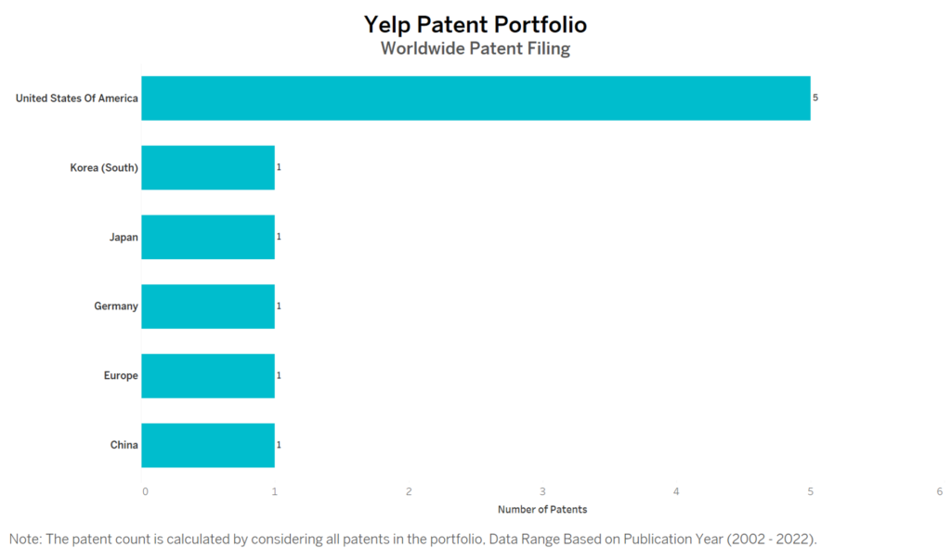This screenshot has height=560, width=951.
Task: Click the Yelp Patent Portfolio title
Action: (475, 25)
